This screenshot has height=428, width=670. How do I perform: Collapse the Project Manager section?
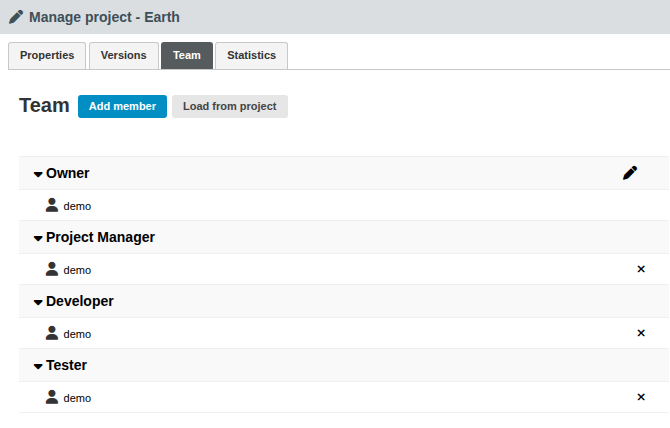coord(38,238)
